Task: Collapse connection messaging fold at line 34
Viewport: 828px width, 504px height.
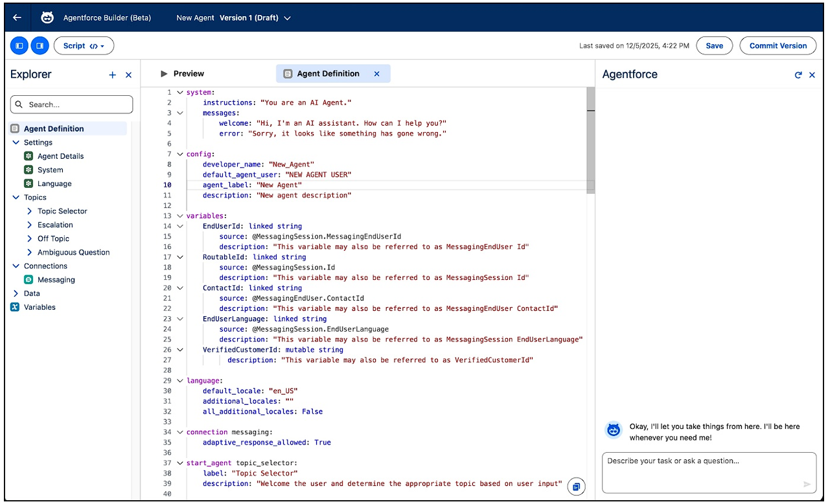Action: click(180, 432)
